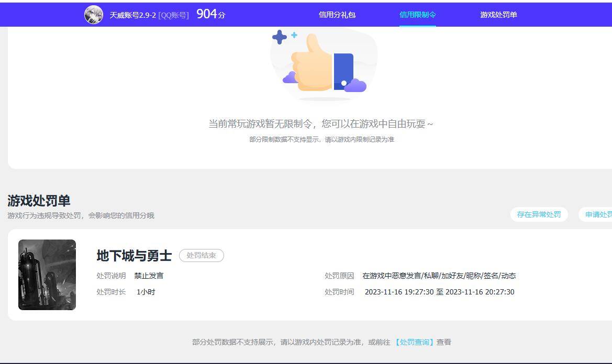Click the 处罚时间 timestamp range

[x=440, y=292]
